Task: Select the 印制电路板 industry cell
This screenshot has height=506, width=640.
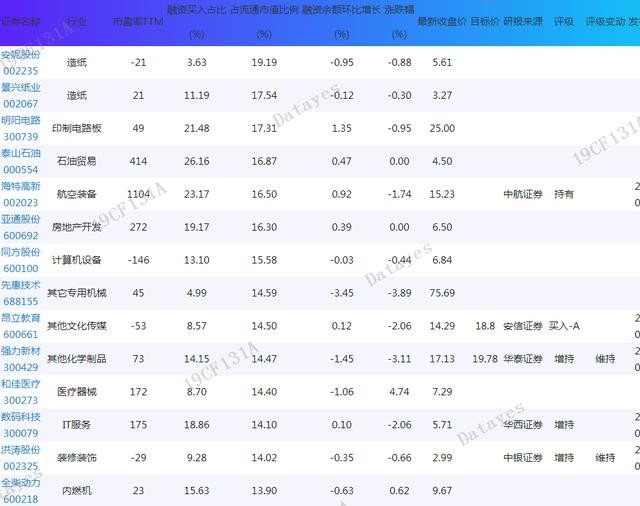Action: coord(76,128)
